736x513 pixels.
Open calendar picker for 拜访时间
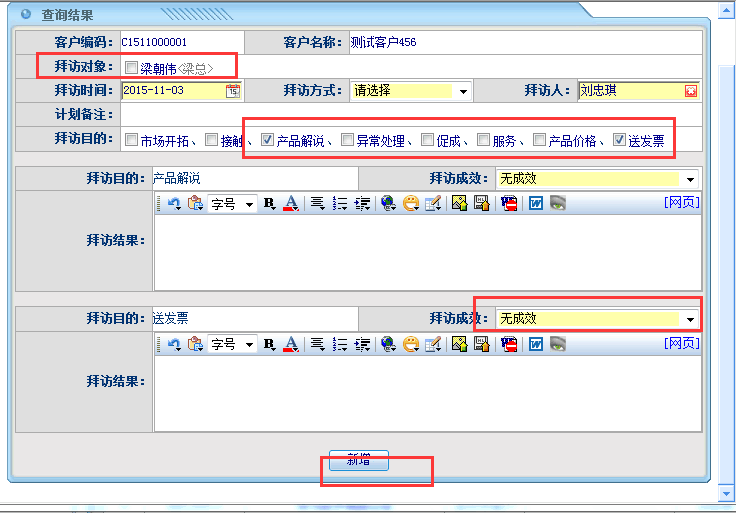click(233, 90)
